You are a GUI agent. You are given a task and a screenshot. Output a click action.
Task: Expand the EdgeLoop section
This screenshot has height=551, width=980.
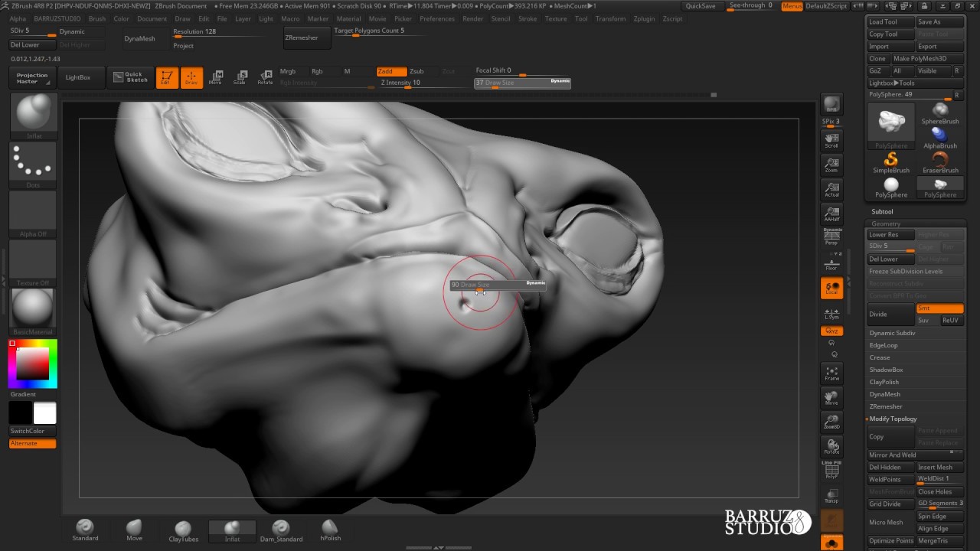pos(884,345)
